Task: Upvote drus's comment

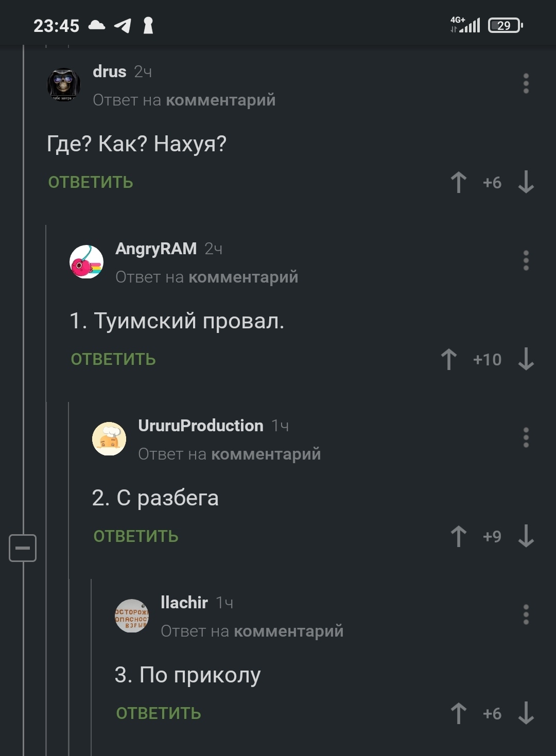Action: click(458, 182)
